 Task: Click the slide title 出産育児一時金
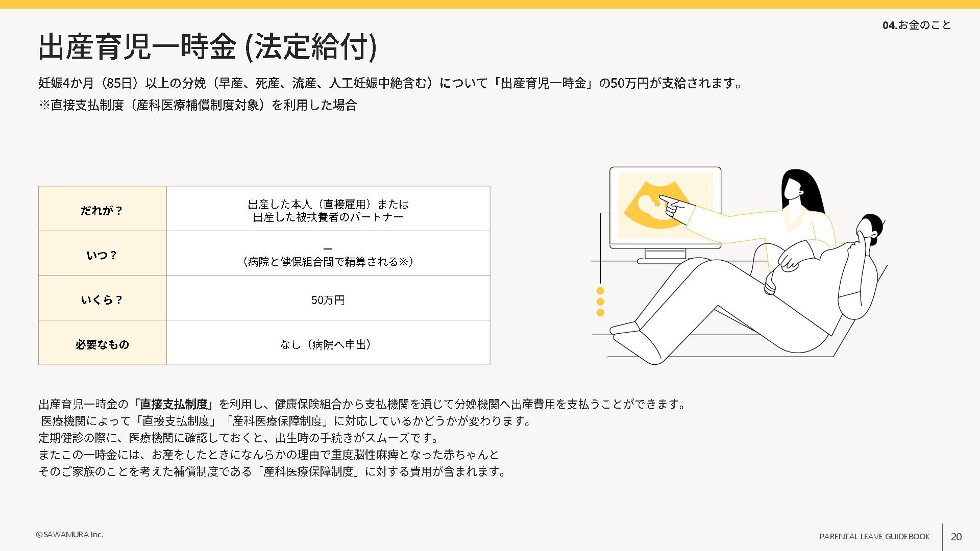[207, 46]
